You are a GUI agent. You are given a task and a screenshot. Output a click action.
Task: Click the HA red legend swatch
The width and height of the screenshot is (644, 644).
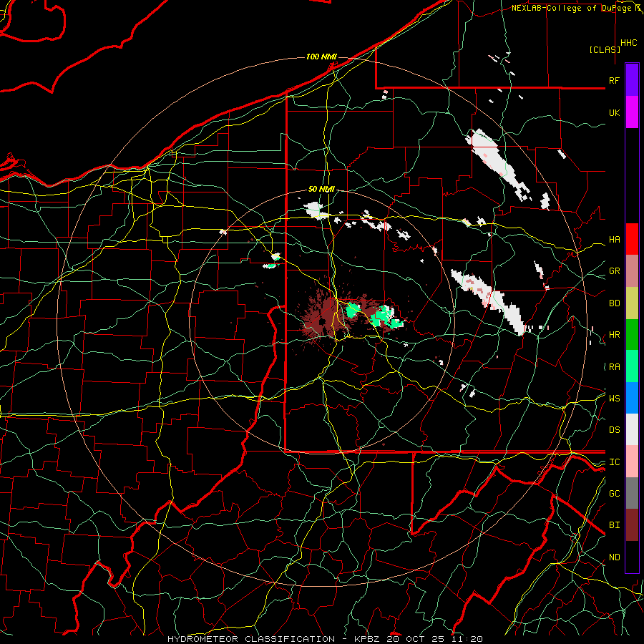tap(632, 239)
